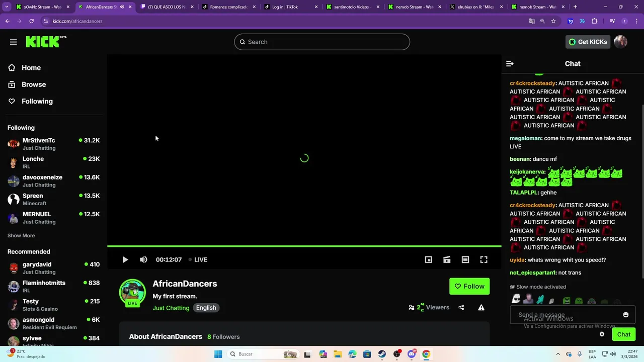This screenshot has height=362, width=644.
Task: Show hidden system tray icons
Action: click(x=558, y=354)
